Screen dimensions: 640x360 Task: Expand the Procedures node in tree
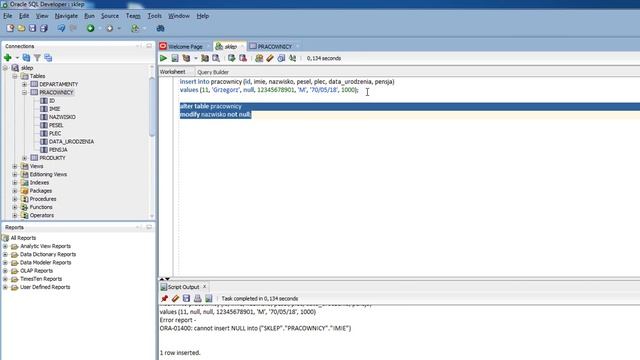click(x=15, y=199)
